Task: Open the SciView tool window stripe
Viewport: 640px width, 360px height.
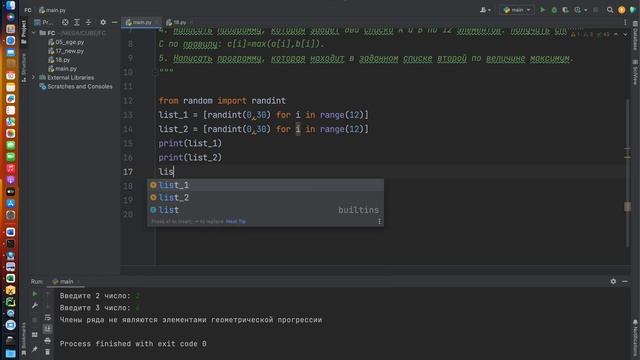Action: pos(635,72)
